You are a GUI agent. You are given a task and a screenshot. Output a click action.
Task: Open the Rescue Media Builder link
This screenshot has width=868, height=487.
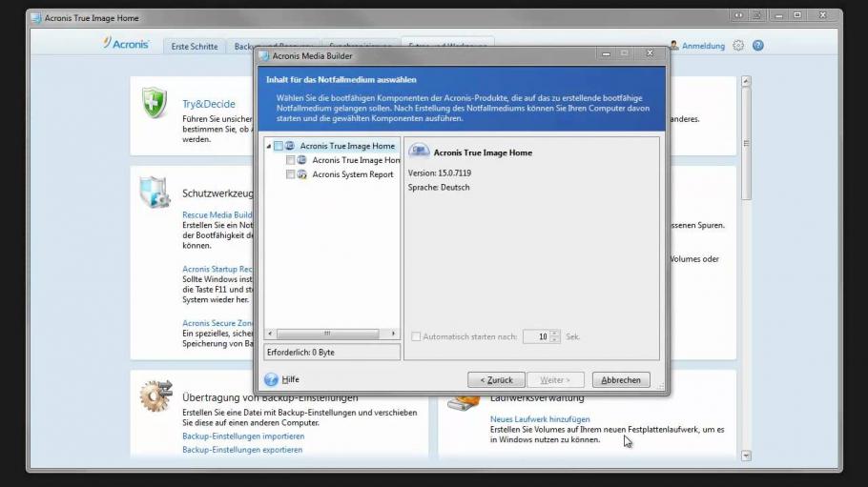(x=217, y=214)
